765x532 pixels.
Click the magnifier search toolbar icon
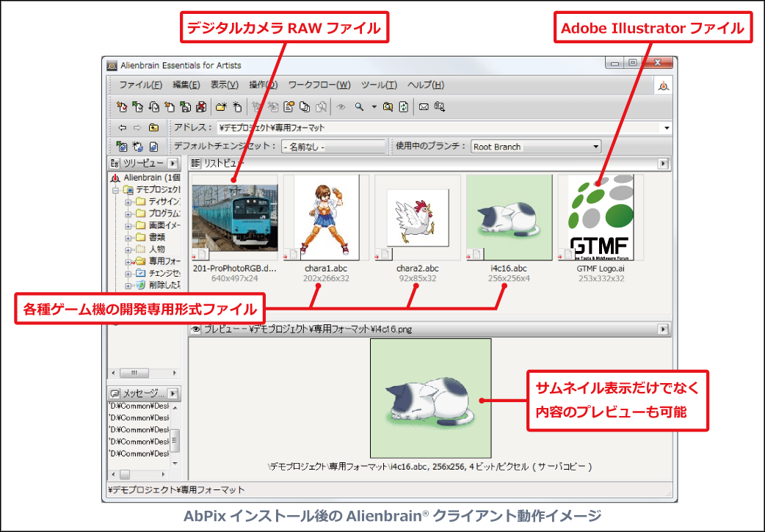(359, 107)
